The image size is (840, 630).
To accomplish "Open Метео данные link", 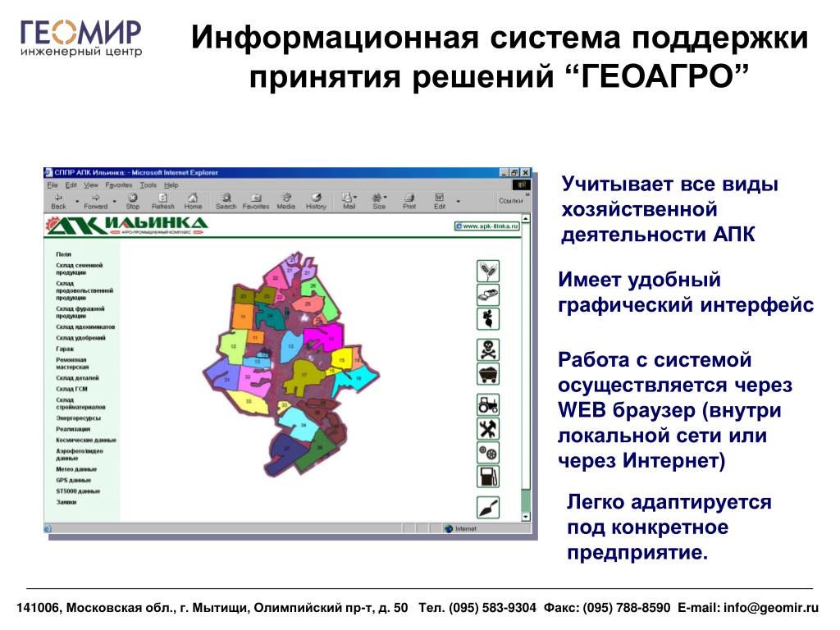I will pos(76,469).
